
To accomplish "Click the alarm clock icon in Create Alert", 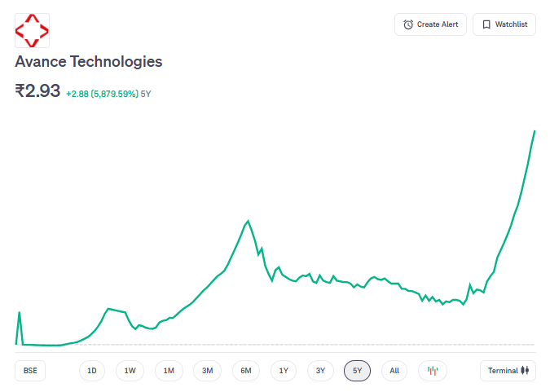I will 408,24.
